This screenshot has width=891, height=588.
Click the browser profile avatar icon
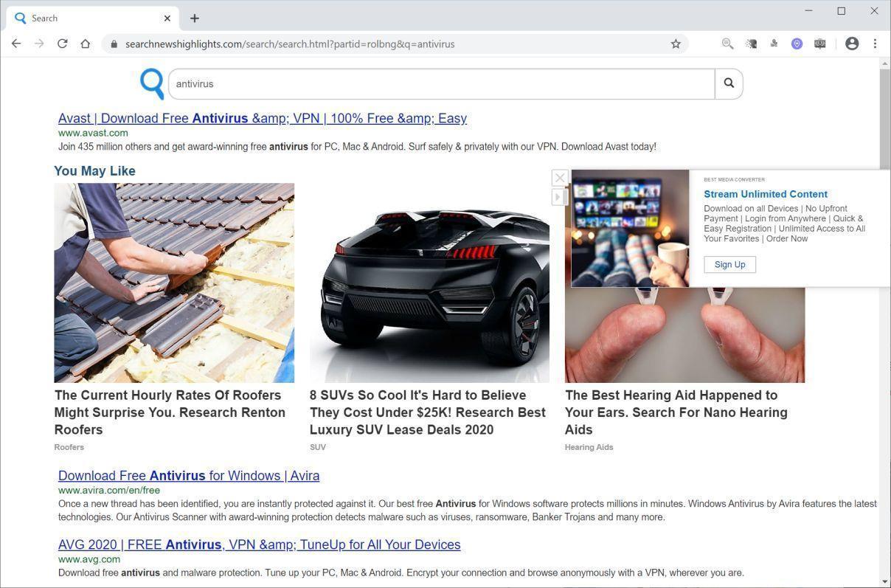852,44
